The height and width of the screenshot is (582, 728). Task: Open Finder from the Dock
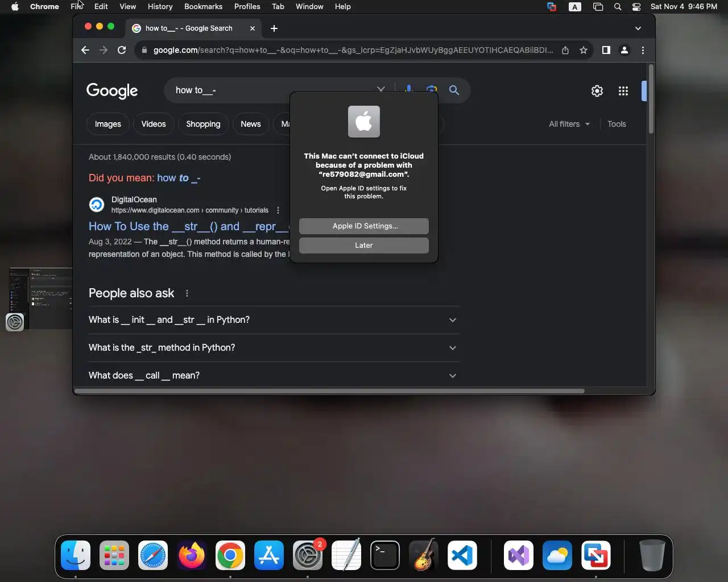pyautogui.click(x=76, y=555)
